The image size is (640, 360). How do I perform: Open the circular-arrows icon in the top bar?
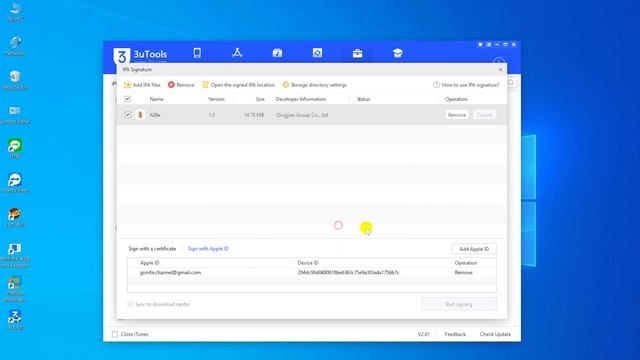click(x=317, y=53)
